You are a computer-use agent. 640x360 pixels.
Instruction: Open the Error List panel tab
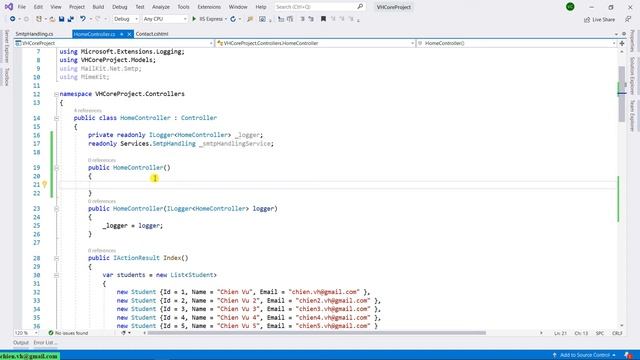click(44, 343)
